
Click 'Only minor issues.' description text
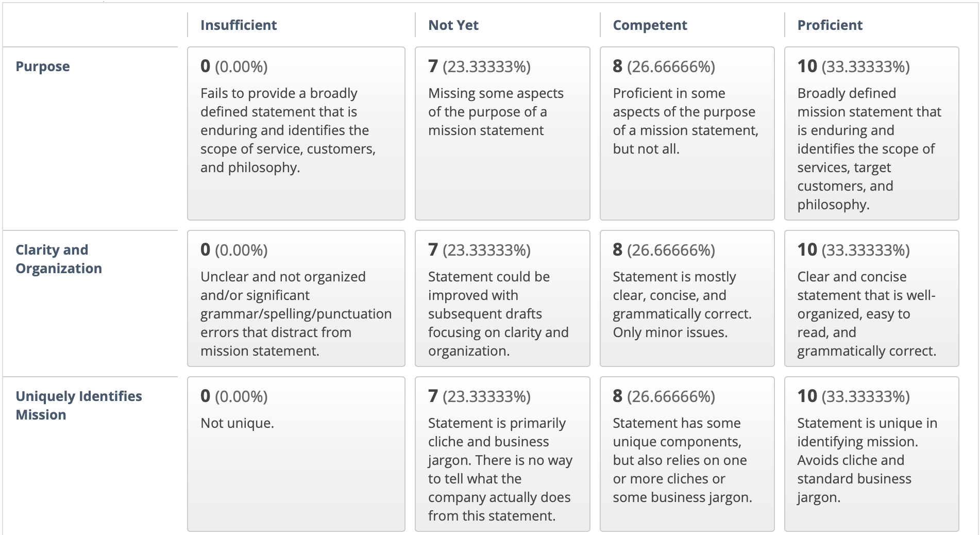670,332
